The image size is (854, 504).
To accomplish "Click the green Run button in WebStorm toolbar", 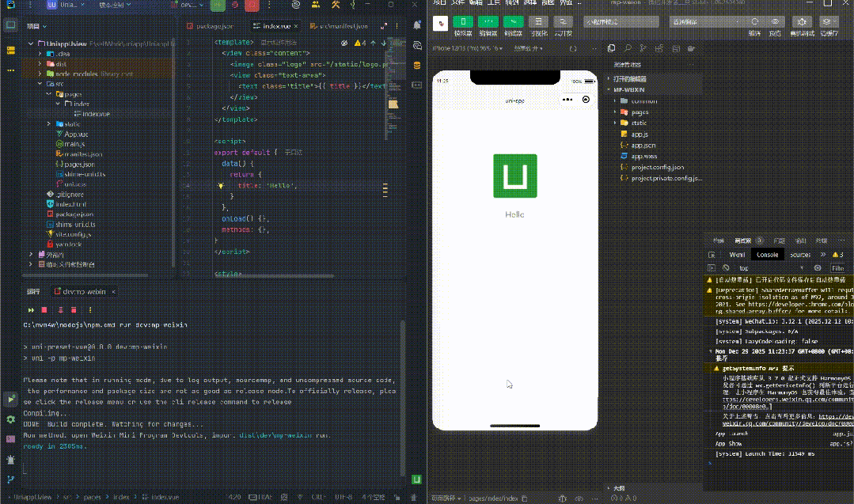I will click(x=218, y=5).
